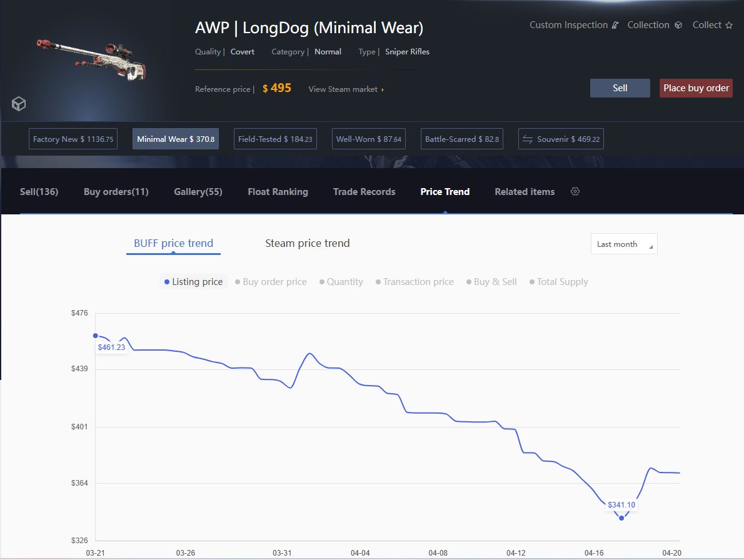Click the Collect link text
The height and width of the screenshot is (560, 744).
pyautogui.click(x=706, y=25)
